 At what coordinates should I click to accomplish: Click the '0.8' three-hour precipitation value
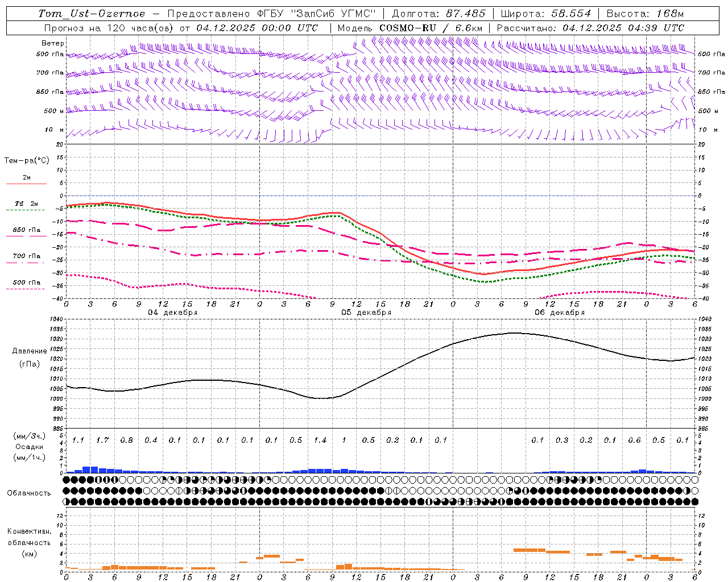[126, 440]
